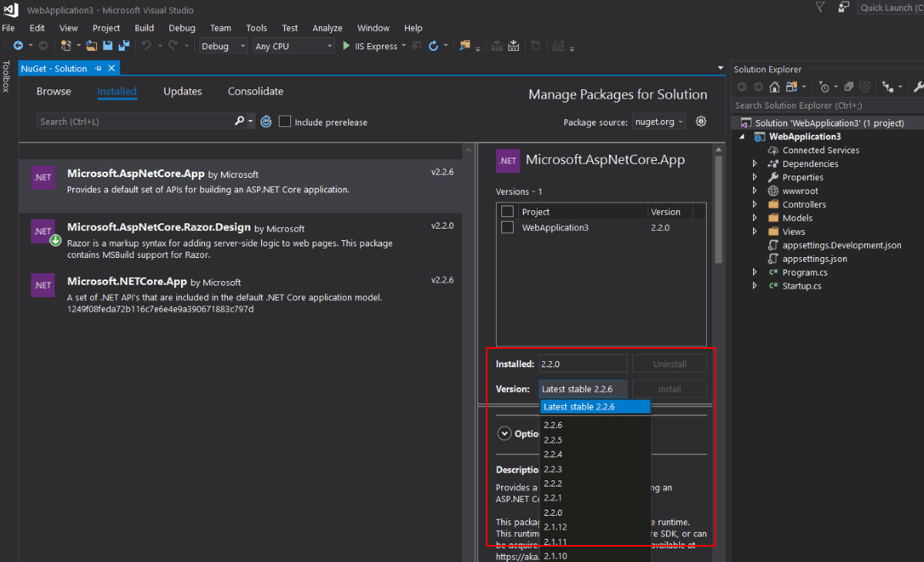Select version 2.2.3 from list
Viewport: 924px width, 562px height.
tap(595, 469)
